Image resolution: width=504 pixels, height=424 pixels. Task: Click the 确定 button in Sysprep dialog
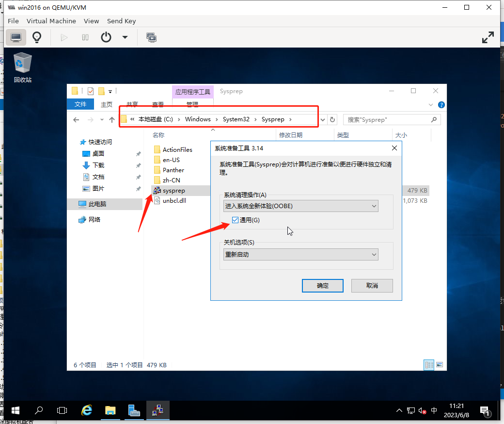(322, 286)
